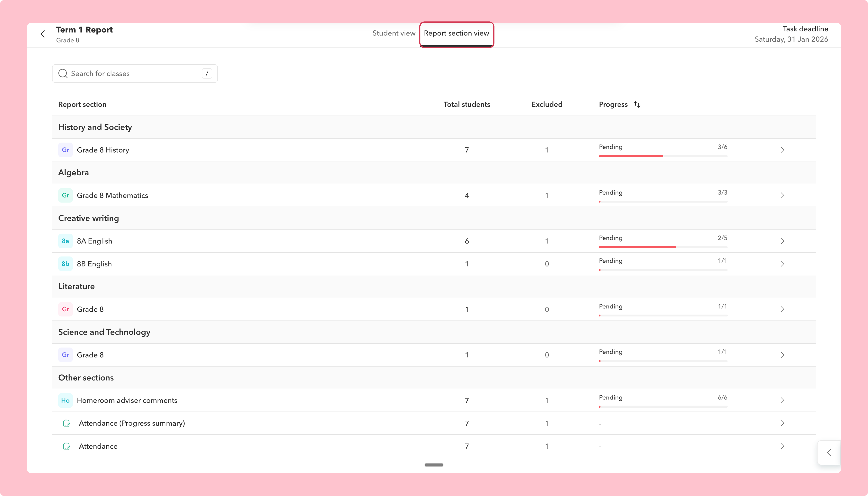Click the Science and Technology section heading

104,332
